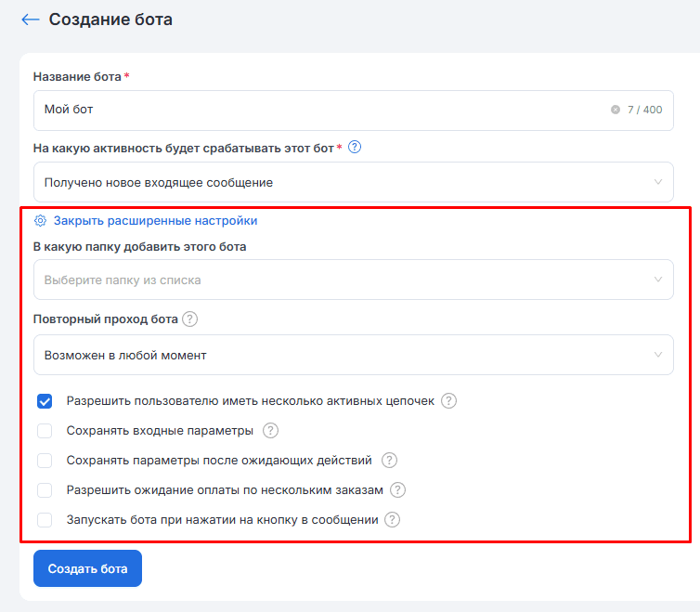This screenshot has height=612, width=700.
Task: Open help icon beside Повторный проход бота
Action: pos(189,319)
